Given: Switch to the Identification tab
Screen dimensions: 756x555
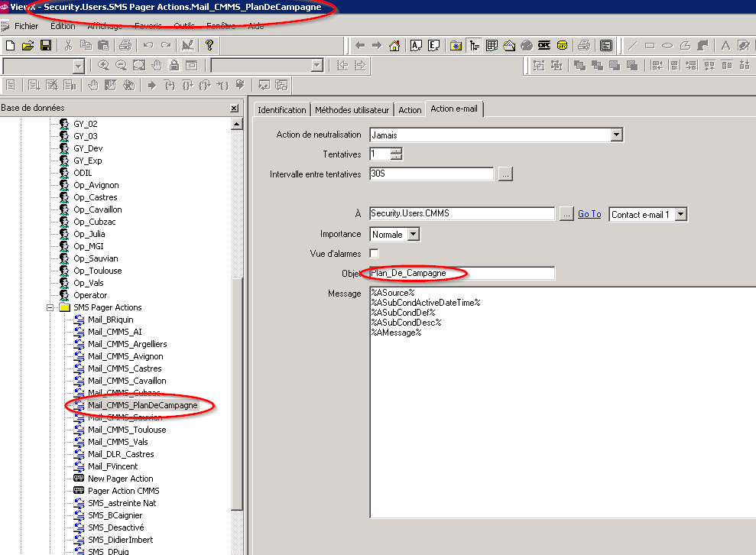Looking at the screenshot, I should [281, 109].
